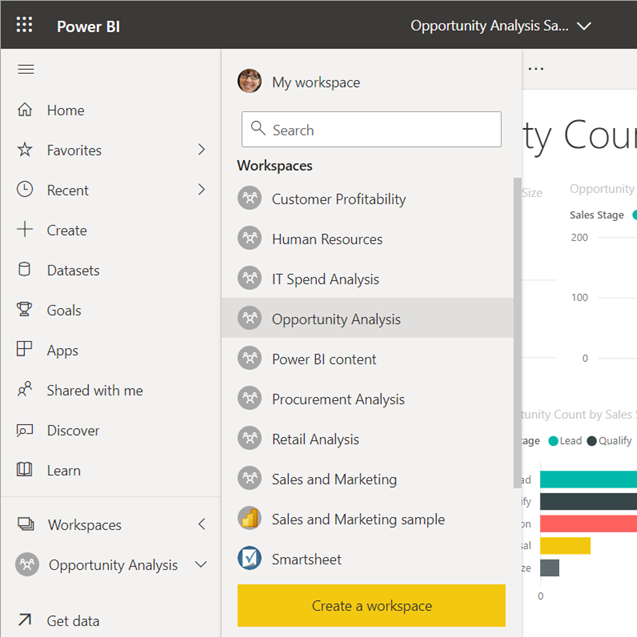Click the Goals trophy icon

point(24,309)
